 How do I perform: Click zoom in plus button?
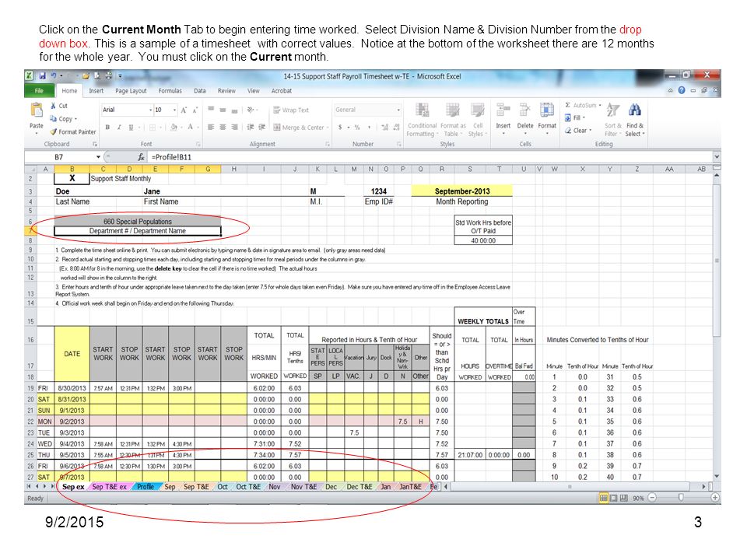[714, 498]
